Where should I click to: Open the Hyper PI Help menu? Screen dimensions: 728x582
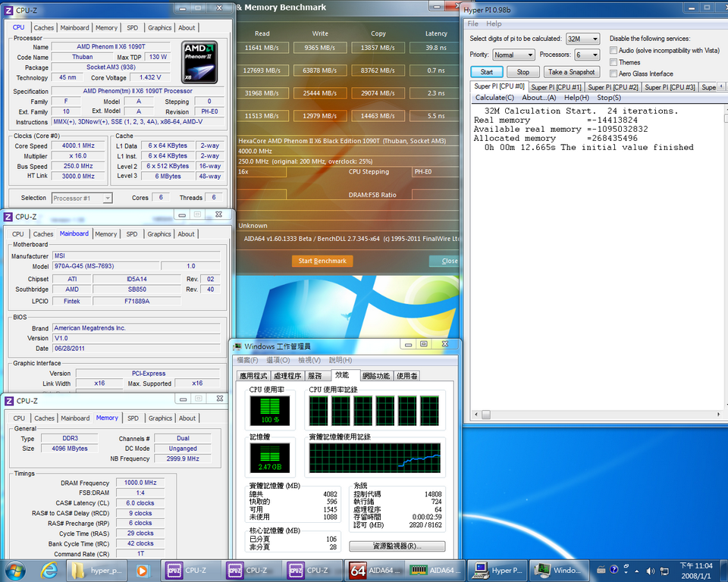coord(494,23)
